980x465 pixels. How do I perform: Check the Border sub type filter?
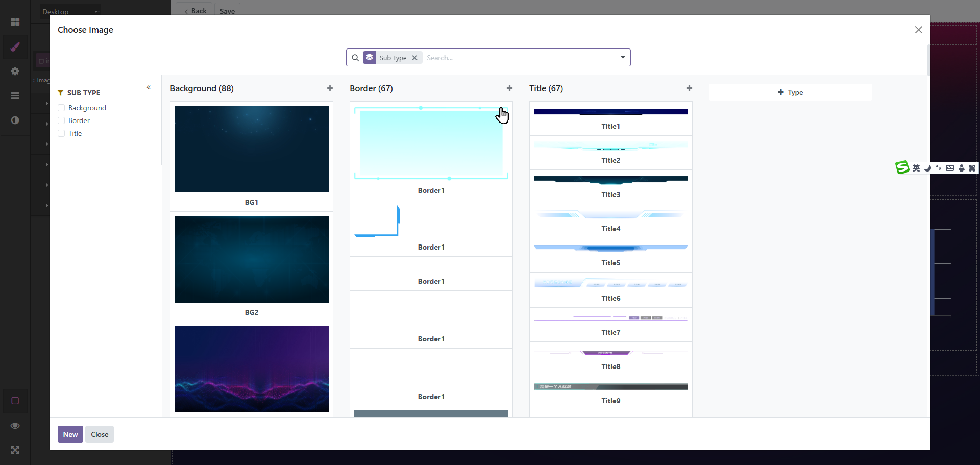pos(61,120)
